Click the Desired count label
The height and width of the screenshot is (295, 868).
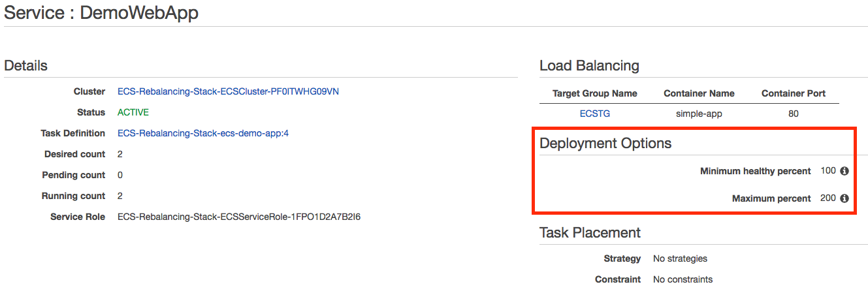click(x=75, y=154)
